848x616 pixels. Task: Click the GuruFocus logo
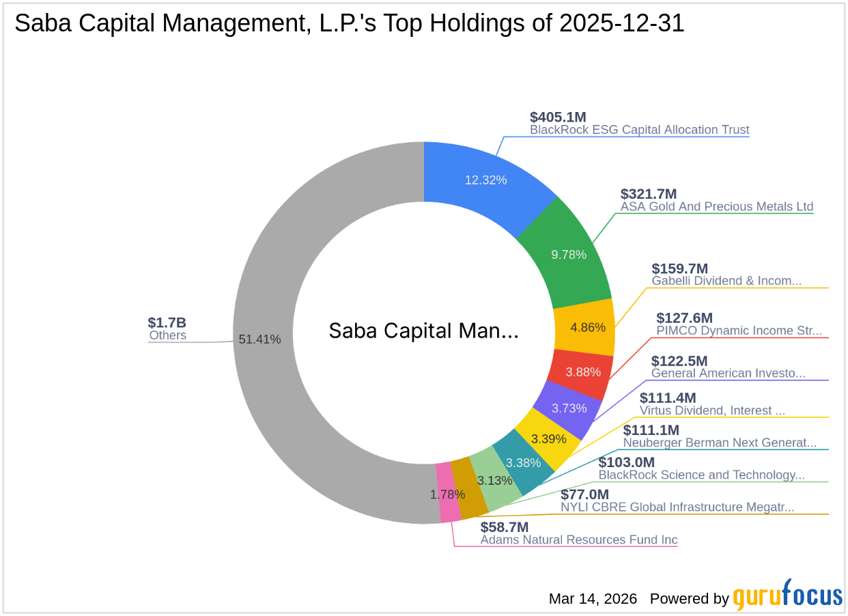tap(785, 597)
